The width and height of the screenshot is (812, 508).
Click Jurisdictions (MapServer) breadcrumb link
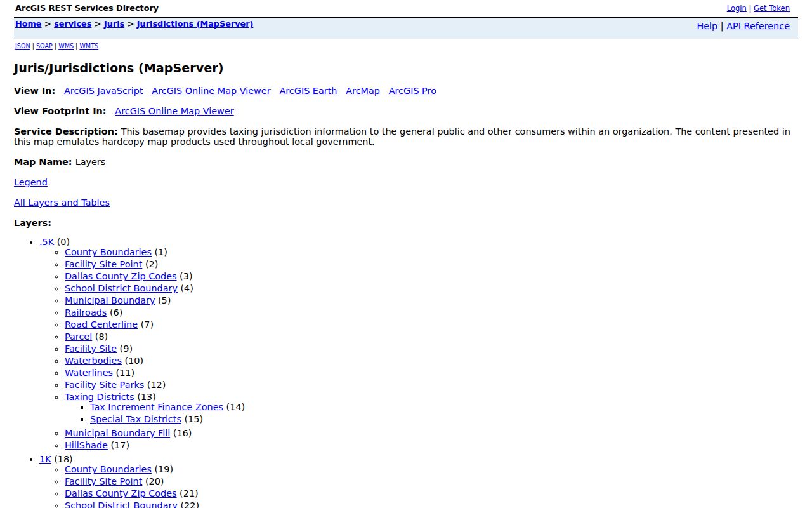click(195, 24)
